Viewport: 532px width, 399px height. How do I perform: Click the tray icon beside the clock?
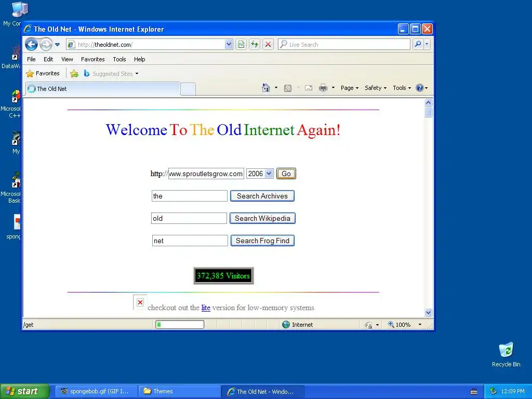(494, 392)
